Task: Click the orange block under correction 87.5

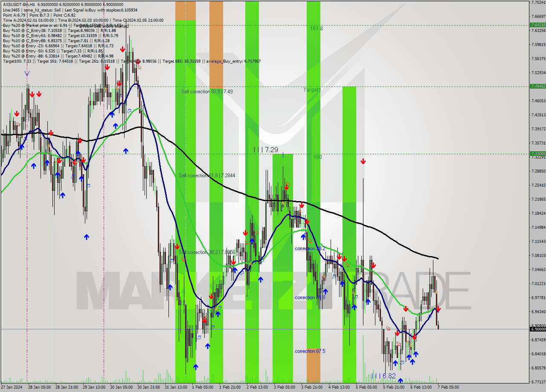Action: [314, 366]
